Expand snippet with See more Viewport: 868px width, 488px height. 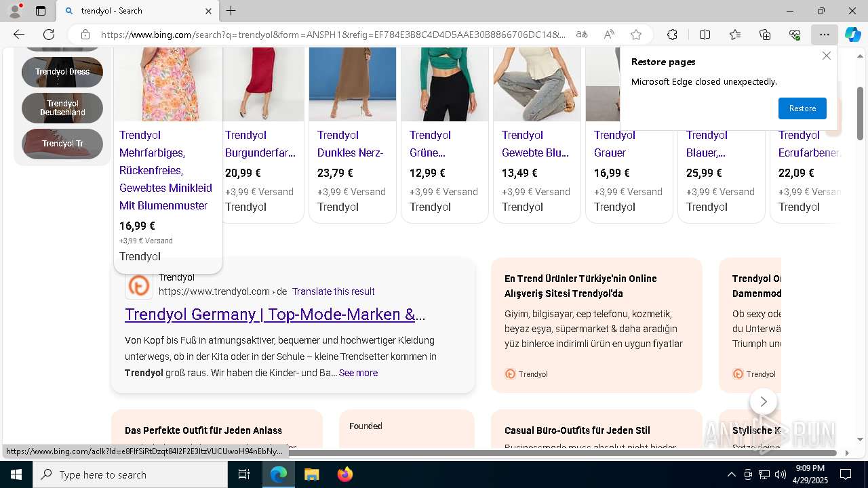click(x=358, y=373)
